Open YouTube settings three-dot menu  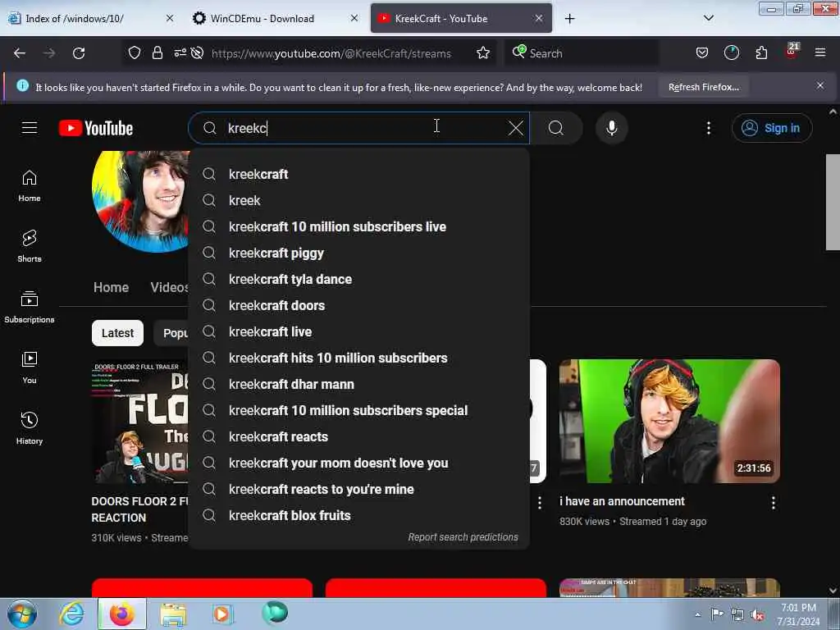click(708, 128)
